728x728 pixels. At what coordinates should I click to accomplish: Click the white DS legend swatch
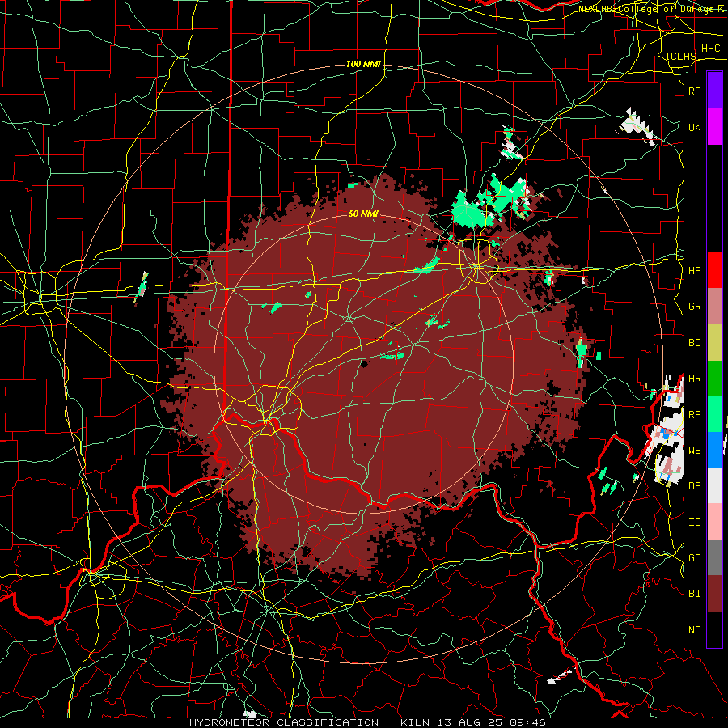(x=714, y=485)
